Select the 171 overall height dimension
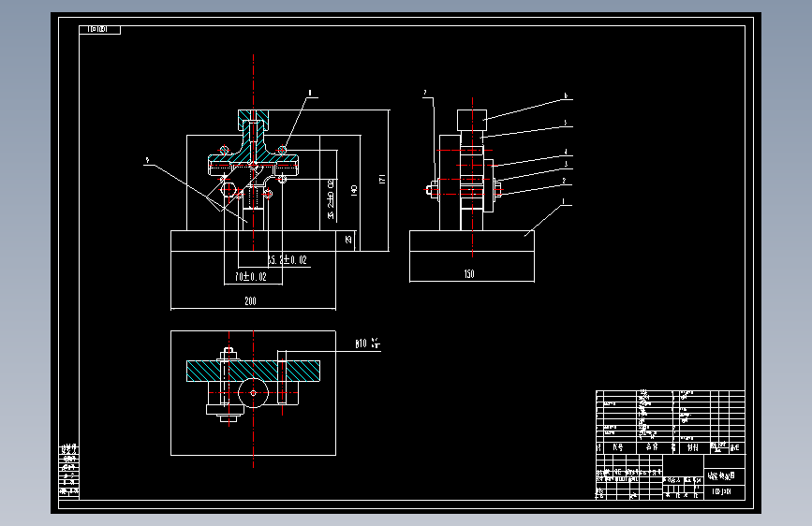 pyautogui.click(x=383, y=179)
